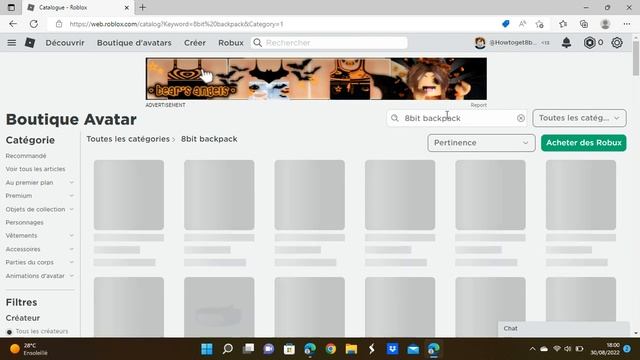Expand the Au premier plan category
The width and height of the screenshot is (640, 360).
(x=71, y=182)
